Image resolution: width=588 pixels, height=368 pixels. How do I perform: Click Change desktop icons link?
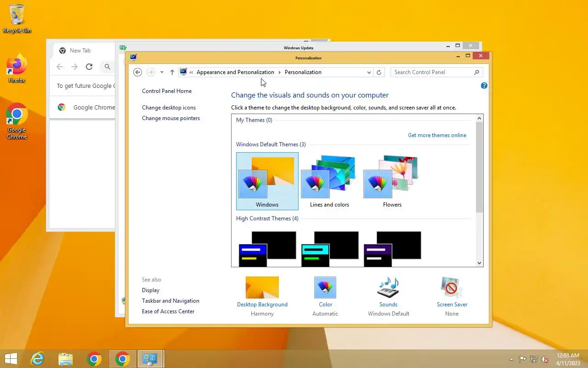pos(169,108)
